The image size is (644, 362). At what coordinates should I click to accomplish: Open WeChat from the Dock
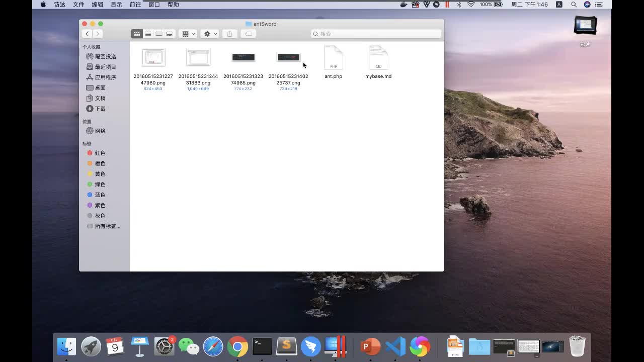pyautogui.click(x=189, y=346)
